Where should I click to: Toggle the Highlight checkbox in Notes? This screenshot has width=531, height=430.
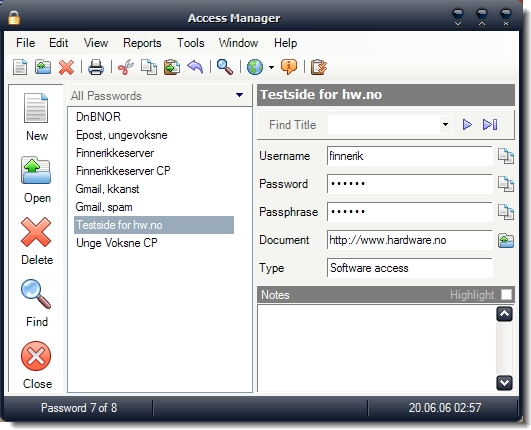point(506,295)
